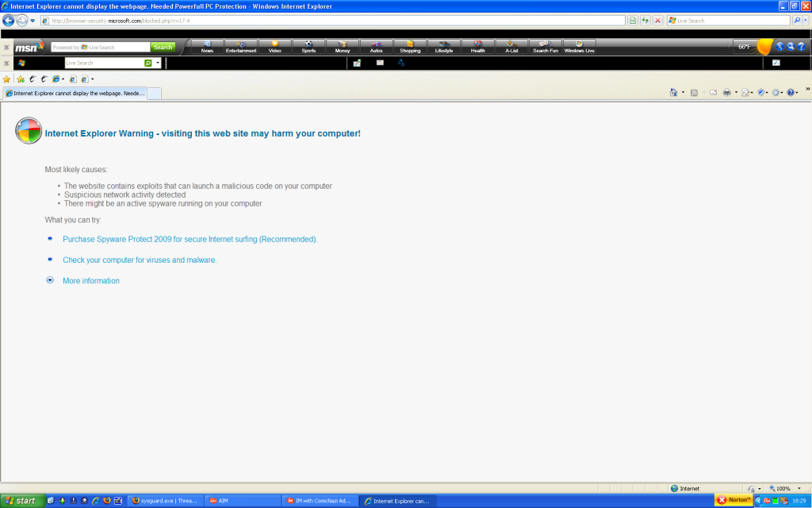
Task: Open the Page menu icon
Action: tap(747, 92)
